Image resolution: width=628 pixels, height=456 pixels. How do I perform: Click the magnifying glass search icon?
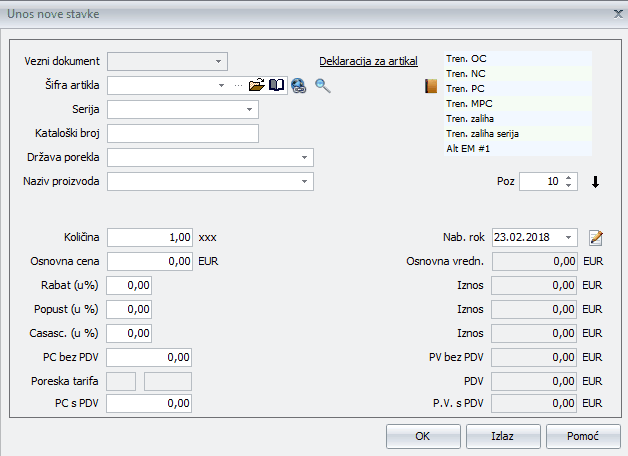click(322, 86)
